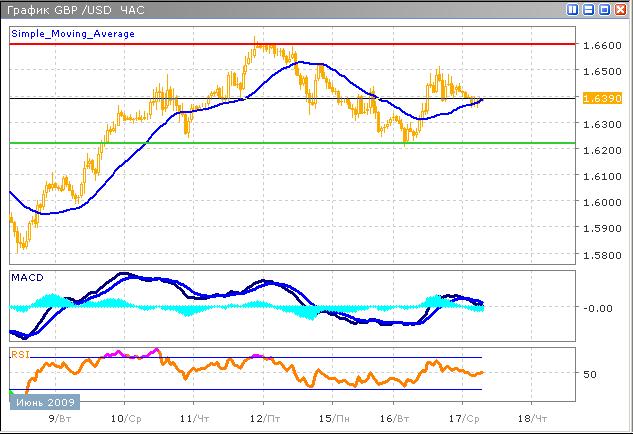The image size is (633, 434).
Task: Click the minimize-style icon in title bar
Action: (588, 10)
